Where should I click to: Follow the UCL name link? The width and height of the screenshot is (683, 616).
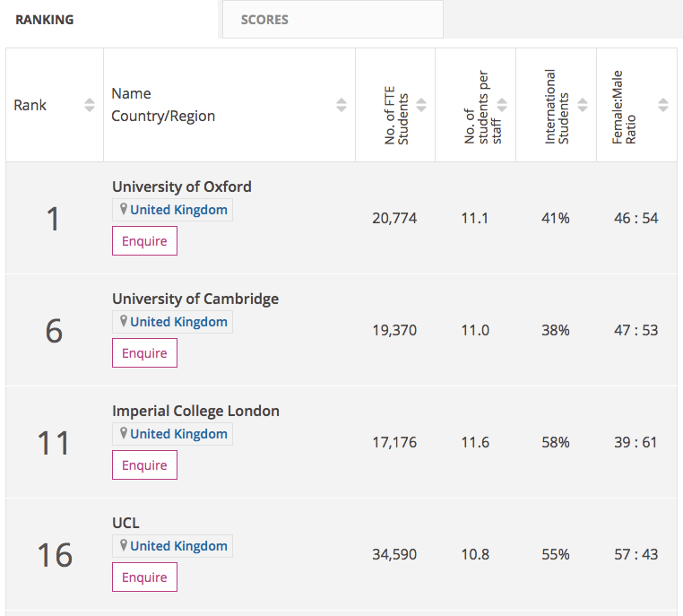coord(126,523)
